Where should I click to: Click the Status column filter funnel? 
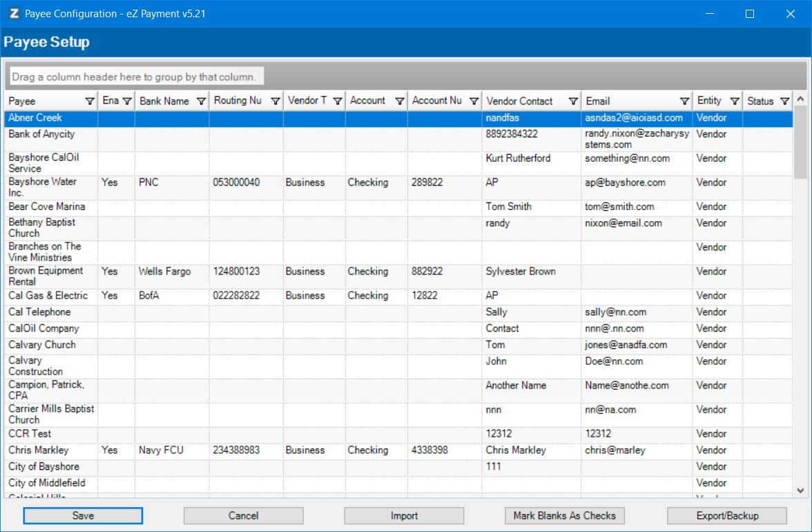[784, 102]
